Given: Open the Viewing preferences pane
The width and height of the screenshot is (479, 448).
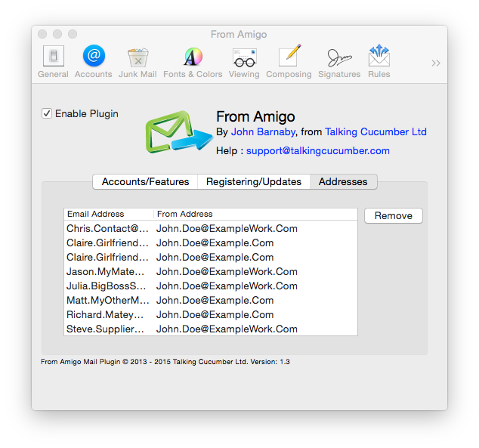Looking at the screenshot, I should click(x=244, y=62).
